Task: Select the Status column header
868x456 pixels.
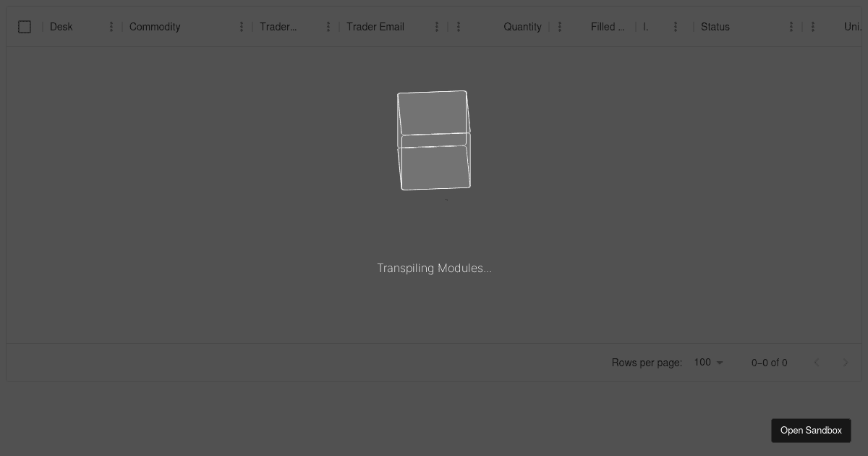Action: click(715, 27)
